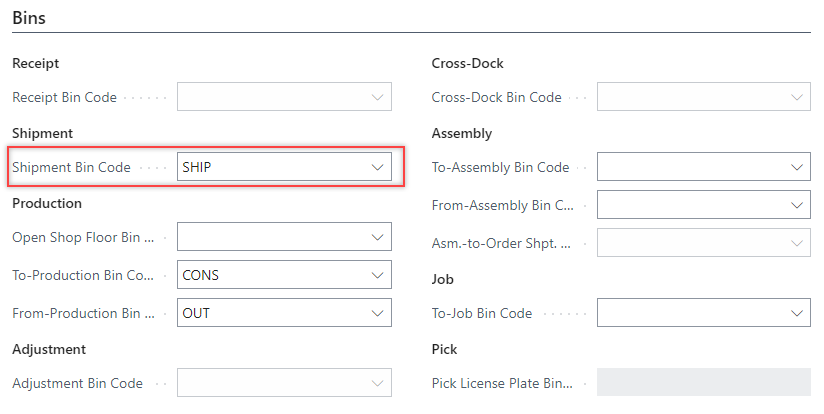Expand the Adjustment Bin Code dropdown arrow
The image size is (824, 414).
[x=377, y=383]
